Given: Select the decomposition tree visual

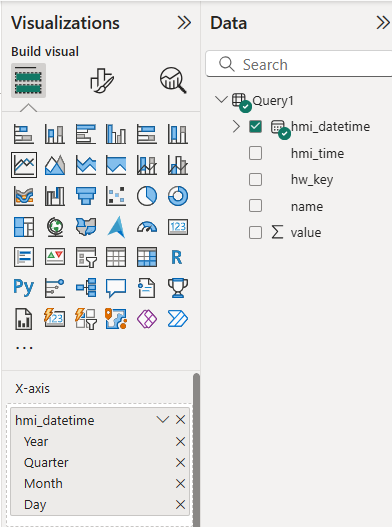Looking at the screenshot, I should click(x=85, y=288).
